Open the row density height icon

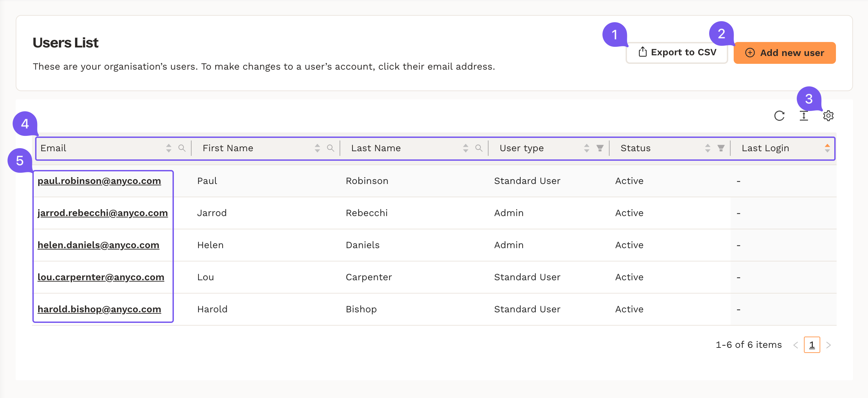(804, 116)
